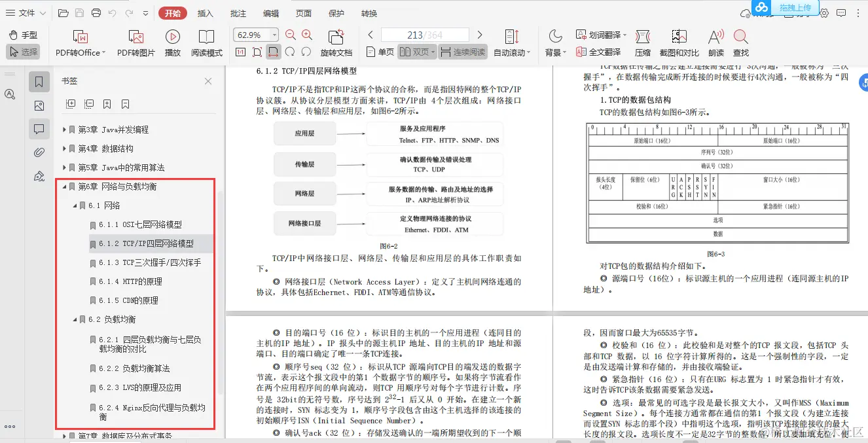Open the zoom percentage dropdown
The image size is (868, 443).
274,34
